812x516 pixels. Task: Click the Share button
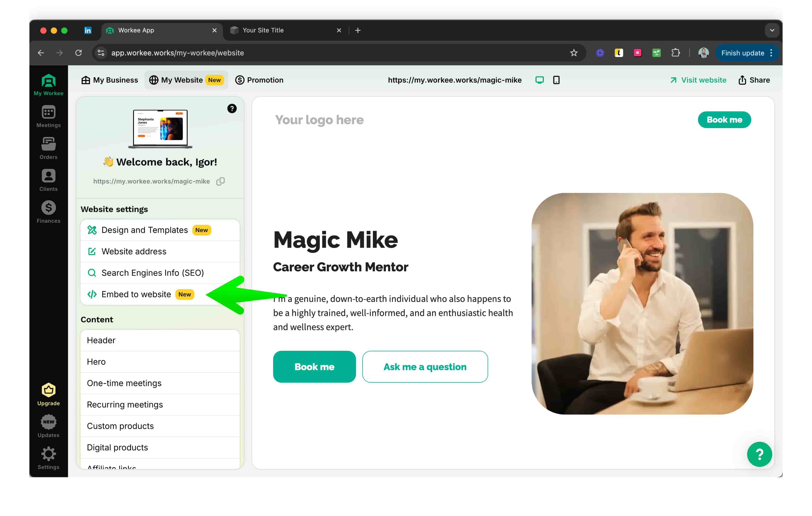(x=754, y=80)
